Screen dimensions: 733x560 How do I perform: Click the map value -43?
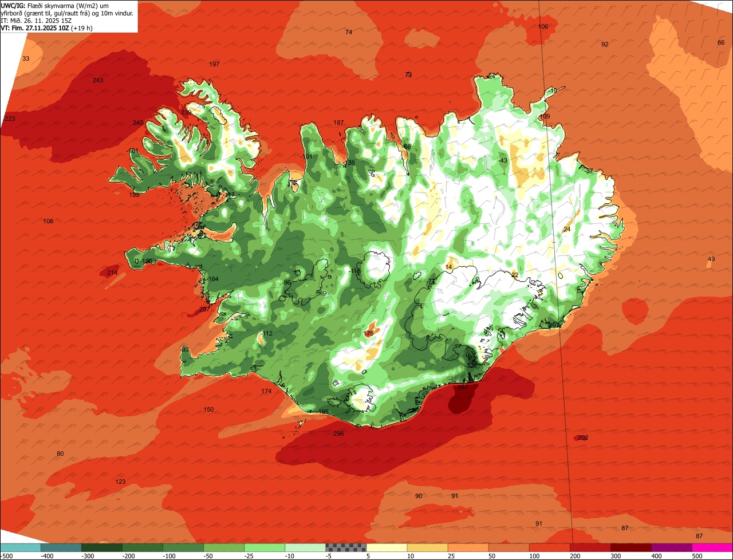click(x=503, y=160)
